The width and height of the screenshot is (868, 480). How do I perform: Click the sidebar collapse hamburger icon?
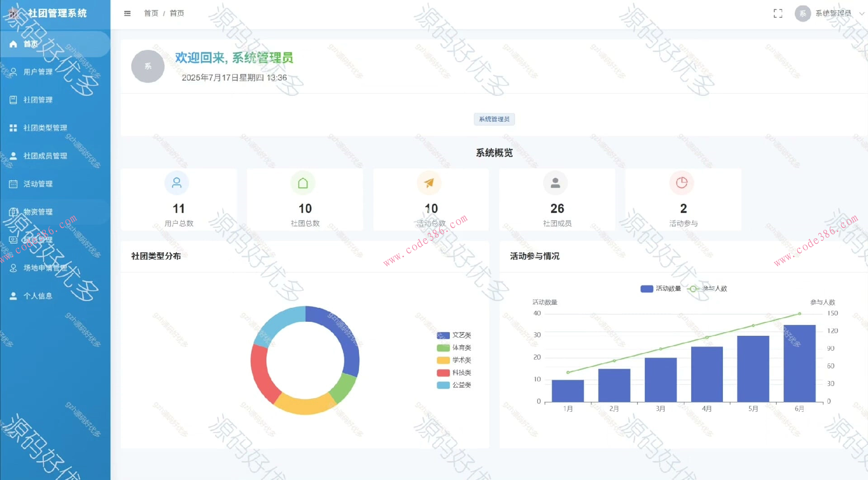click(127, 14)
